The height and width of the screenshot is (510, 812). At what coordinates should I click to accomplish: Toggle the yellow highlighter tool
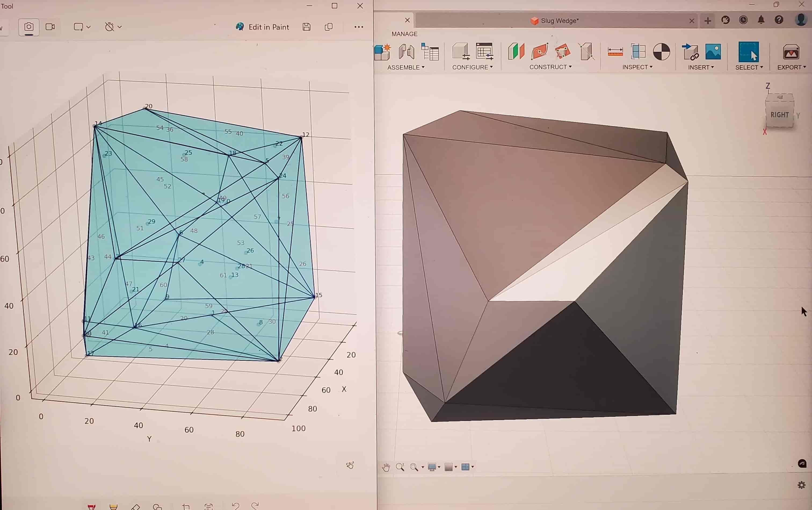point(114,507)
